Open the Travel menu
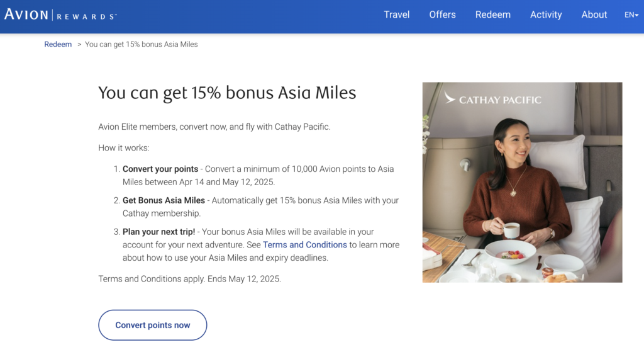The height and width of the screenshot is (347, 644). coord(396,14)
